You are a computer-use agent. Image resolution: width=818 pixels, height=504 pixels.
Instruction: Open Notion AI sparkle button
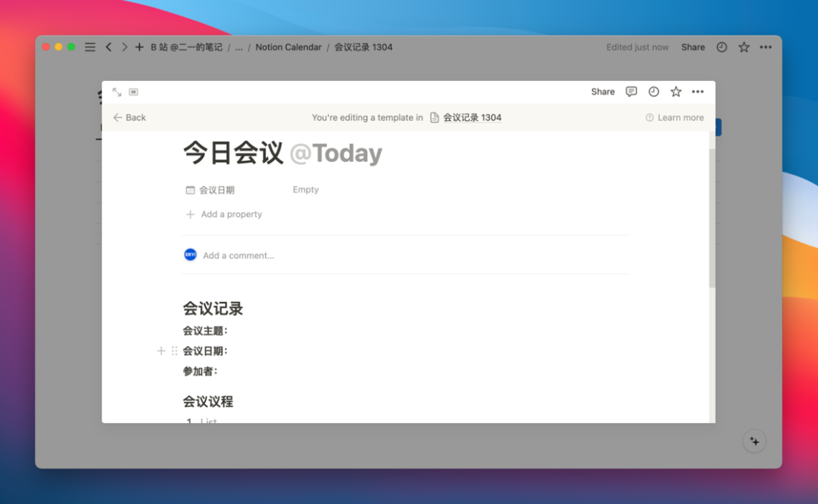(x=754, y=441)
